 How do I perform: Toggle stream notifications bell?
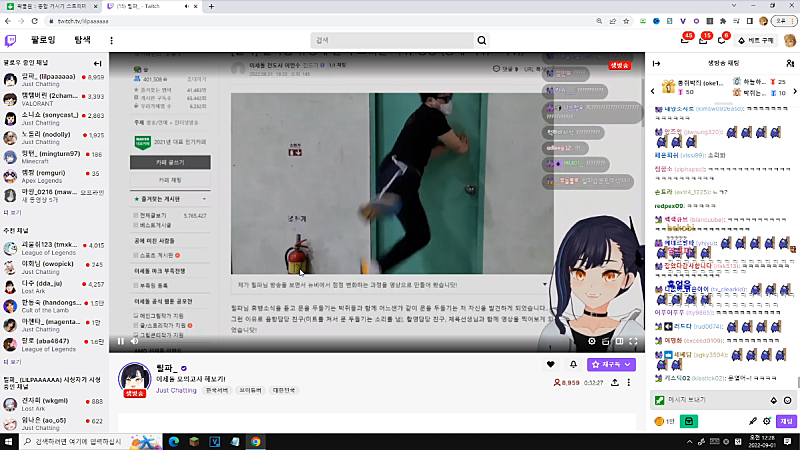573,364
